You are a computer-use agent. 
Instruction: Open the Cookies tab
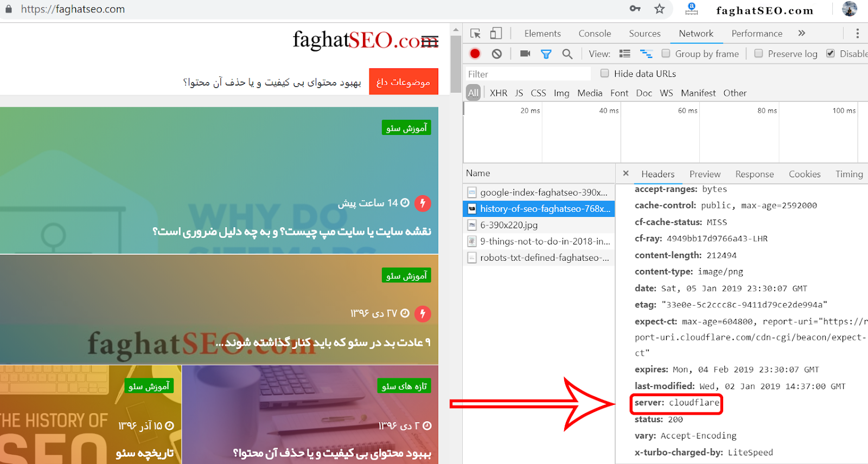805,174
